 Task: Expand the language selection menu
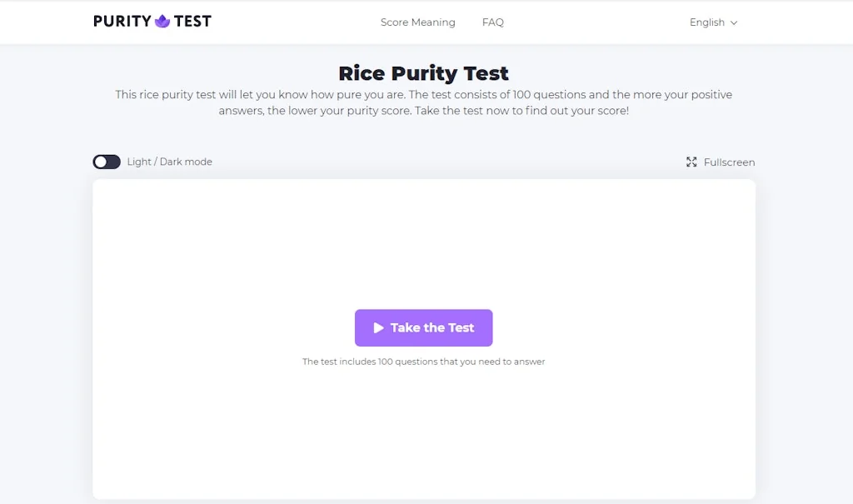point(713,22)
